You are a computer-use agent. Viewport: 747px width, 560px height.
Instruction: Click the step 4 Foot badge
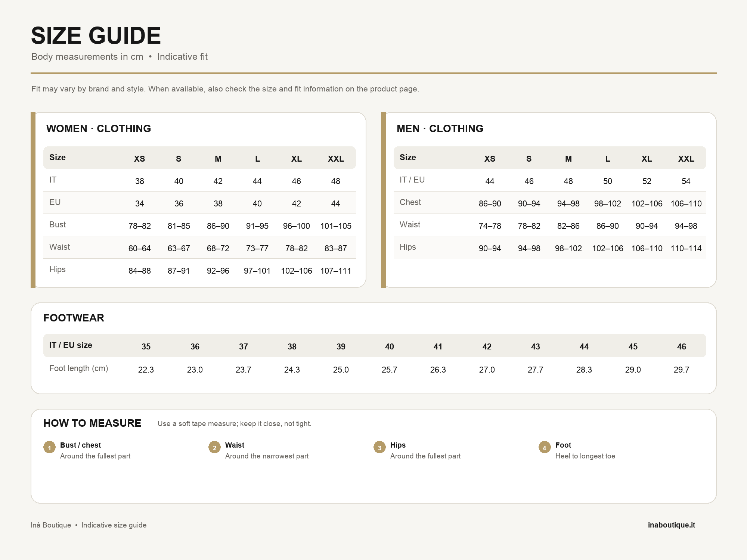(x=545, y=447)
